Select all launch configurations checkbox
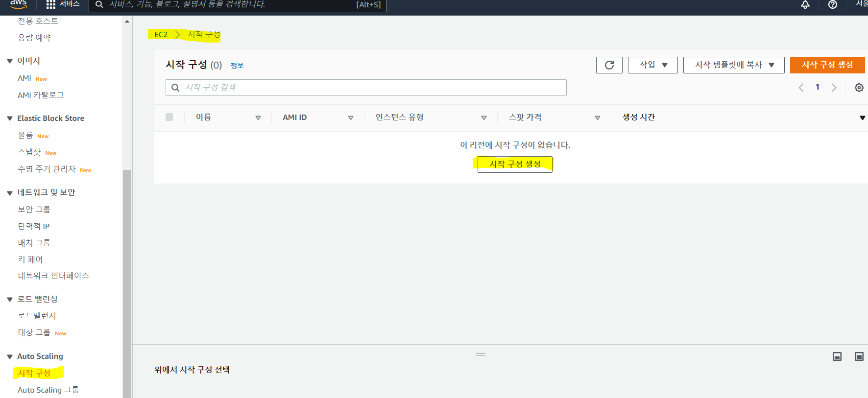The image size is (868, 398). pos(169,117)
